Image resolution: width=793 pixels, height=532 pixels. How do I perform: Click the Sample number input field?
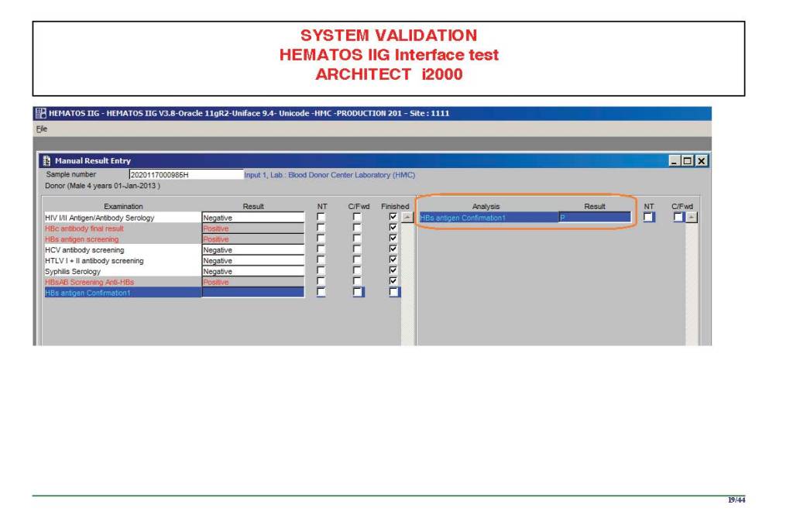(184, 175)
